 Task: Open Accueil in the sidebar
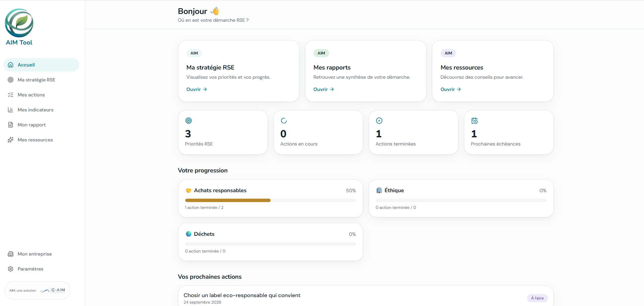[41, 65]
